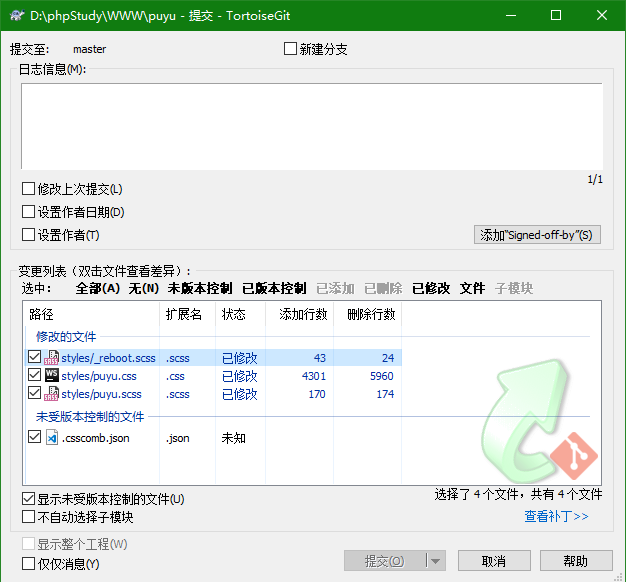Click the TortoiseGit turtle icon in title bar

coord(17,16)
